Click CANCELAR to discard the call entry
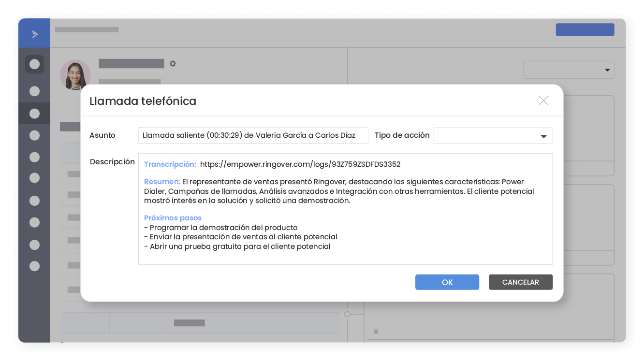Viewport: 644px width, 361px height. click(x=521, y=282)
